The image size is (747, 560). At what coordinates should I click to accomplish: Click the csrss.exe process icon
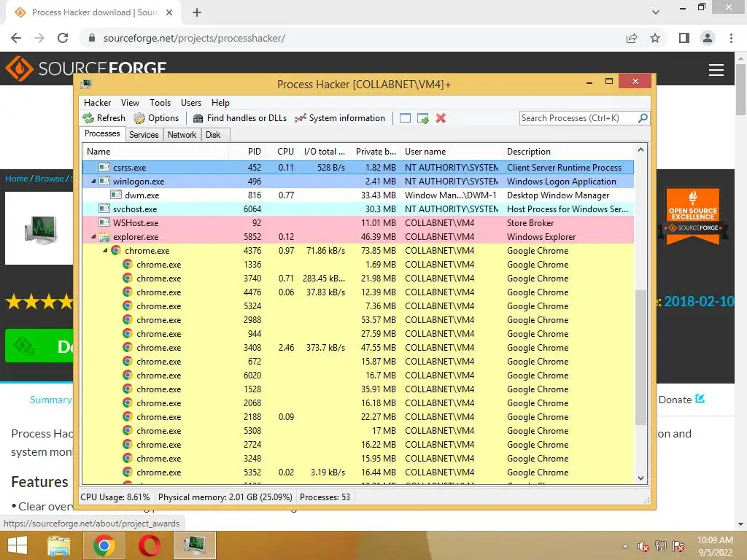pos(104,167)
